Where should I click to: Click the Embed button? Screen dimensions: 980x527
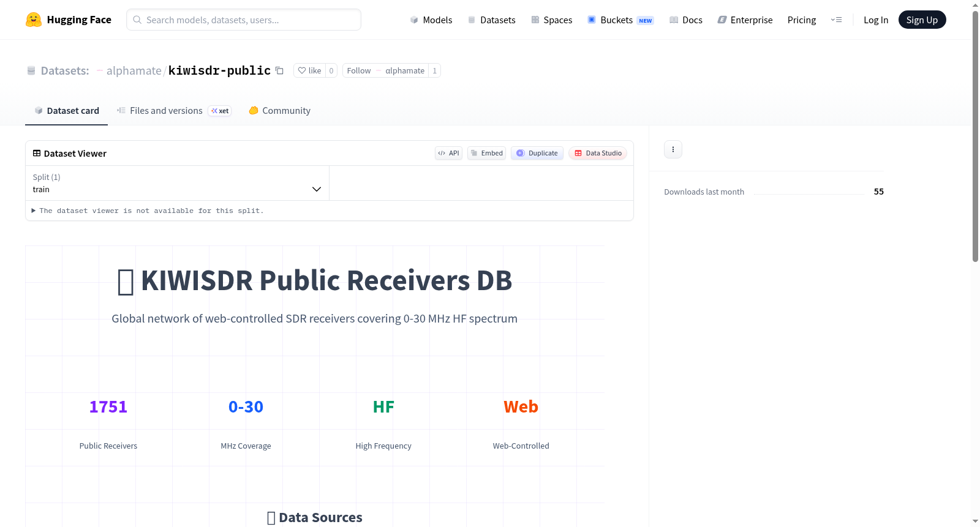point(486,153)
